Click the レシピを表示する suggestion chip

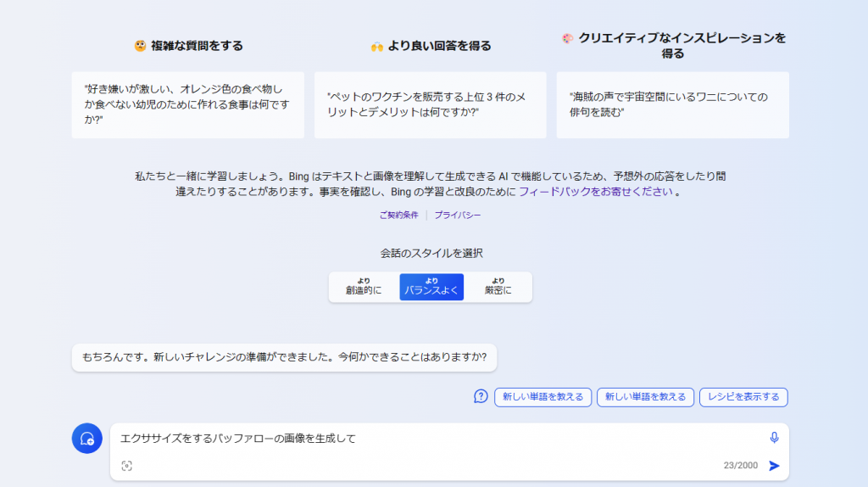743,397
